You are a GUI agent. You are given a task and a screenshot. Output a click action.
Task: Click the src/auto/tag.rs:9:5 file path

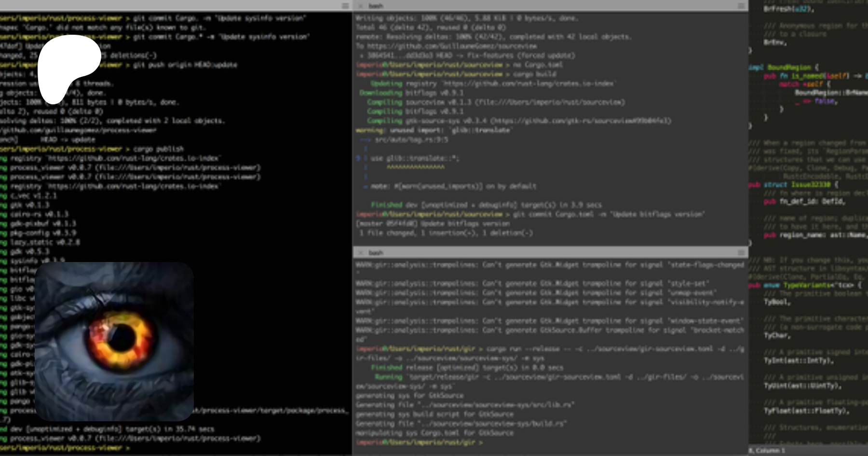coord(411,139)
